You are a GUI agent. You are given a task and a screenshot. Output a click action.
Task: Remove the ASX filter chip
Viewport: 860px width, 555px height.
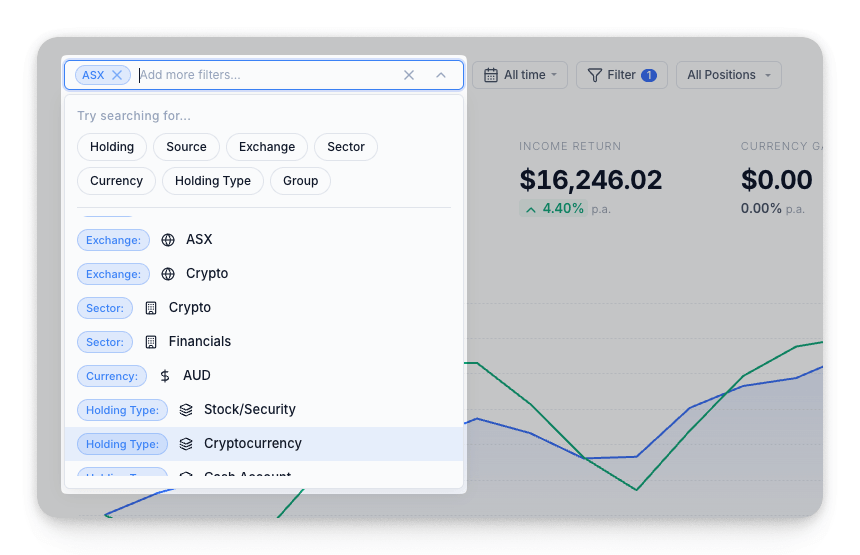pos(117,75)
